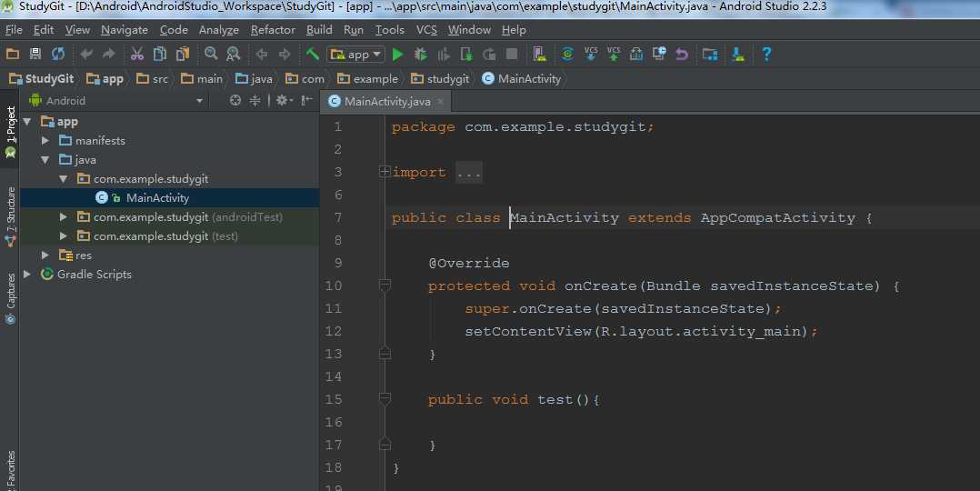Click the Find magnifier icon
The image size is (980, 491).
pyautogui.click(x=211, y=54)
